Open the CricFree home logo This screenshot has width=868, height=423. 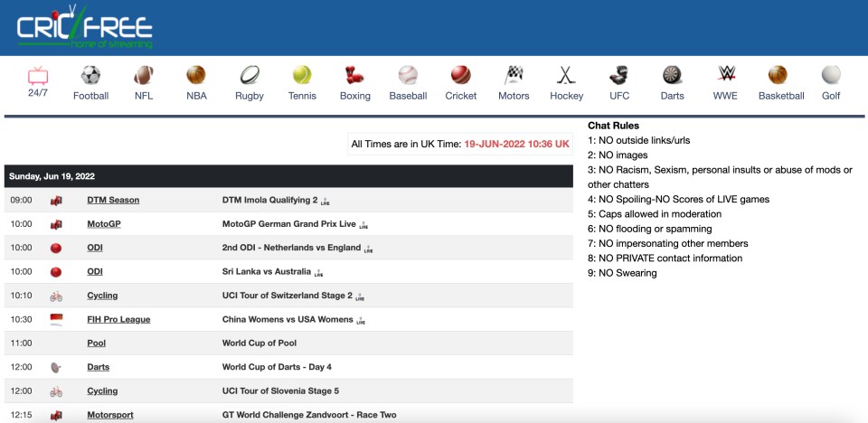pyautogui.click(x=84, y=27)
